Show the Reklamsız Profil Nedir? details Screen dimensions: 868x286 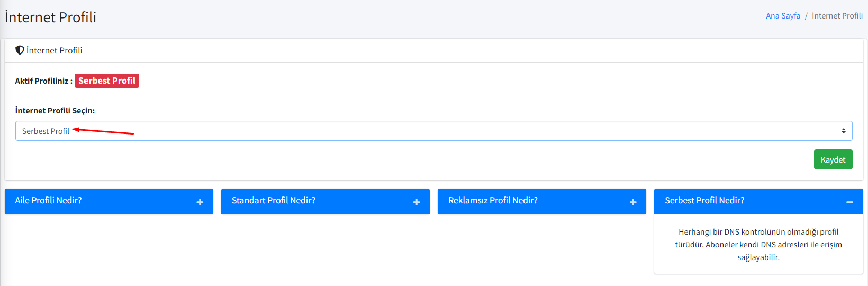point(493,201)
